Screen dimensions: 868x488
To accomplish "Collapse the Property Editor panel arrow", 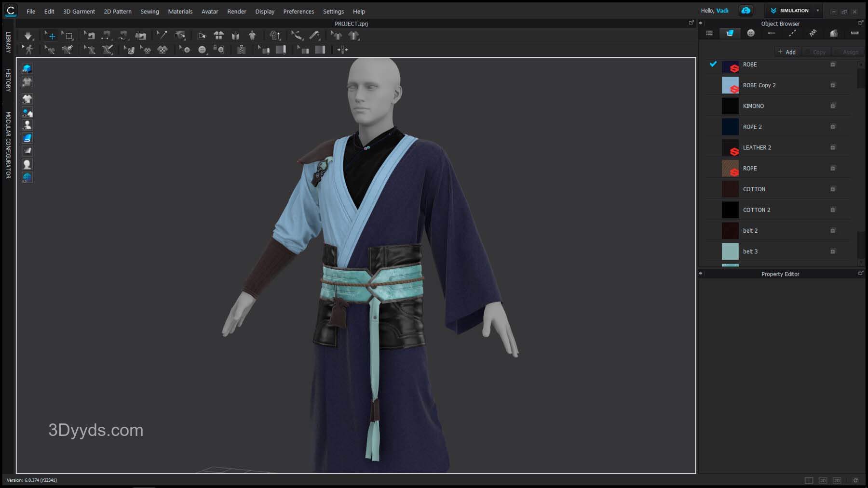I will tap(701, 274).
